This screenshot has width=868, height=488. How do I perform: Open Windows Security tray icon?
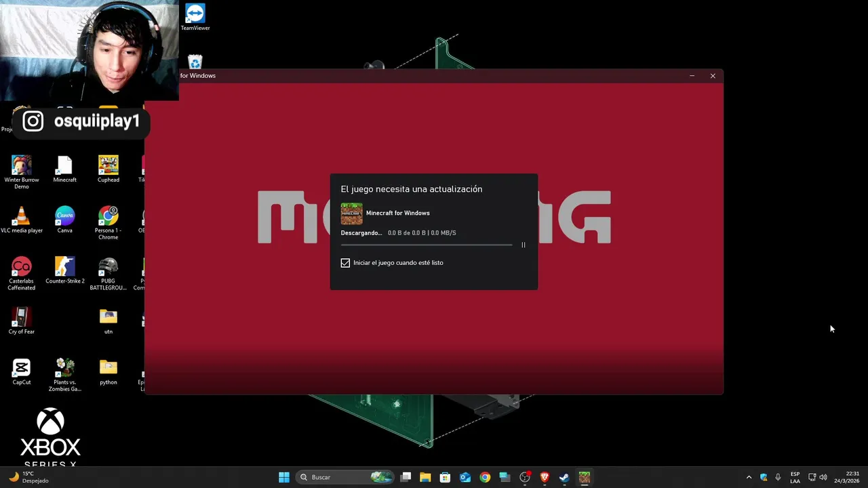pos(764,477)
